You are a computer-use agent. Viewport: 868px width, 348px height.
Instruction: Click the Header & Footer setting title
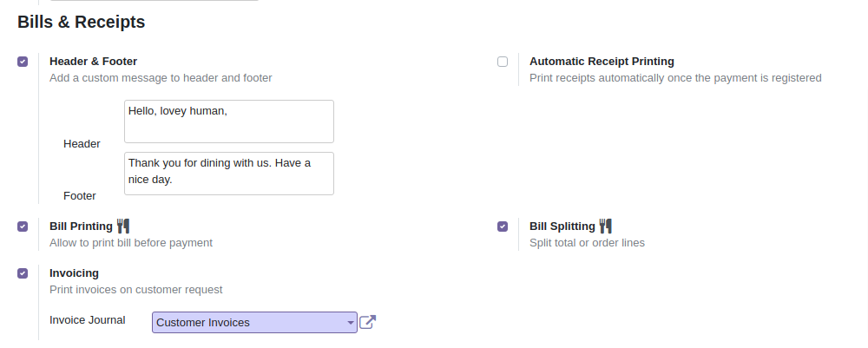click(93, 62)
